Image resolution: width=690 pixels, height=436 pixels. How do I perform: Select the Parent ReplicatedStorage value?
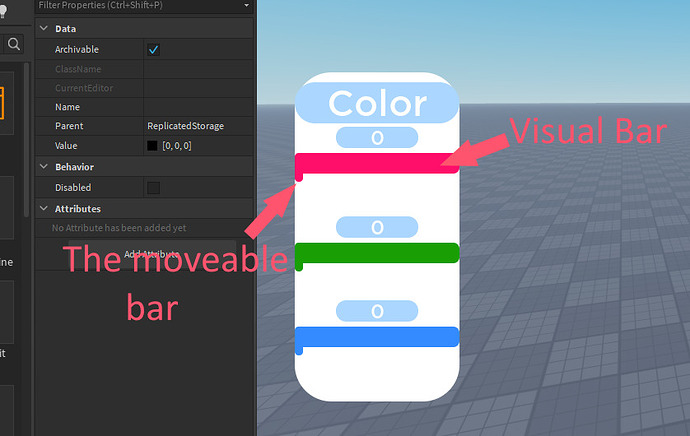click(186, 126)
